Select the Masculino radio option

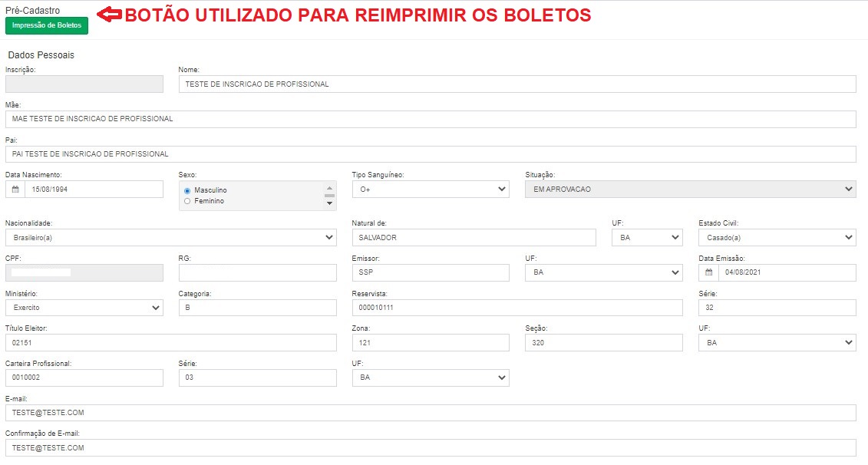click(x=187, y=190)
